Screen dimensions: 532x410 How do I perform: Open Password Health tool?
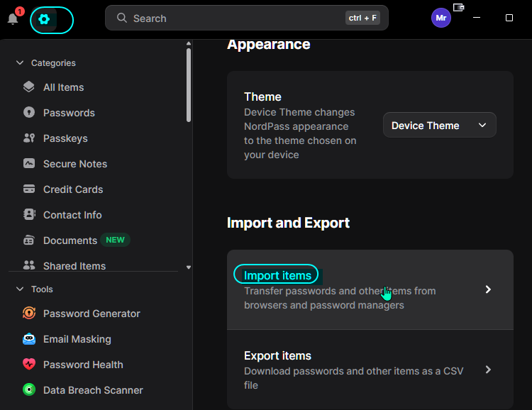[x=83, y=365]
